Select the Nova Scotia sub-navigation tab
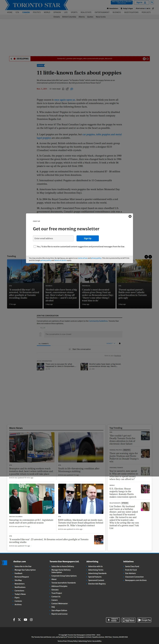 101,17
